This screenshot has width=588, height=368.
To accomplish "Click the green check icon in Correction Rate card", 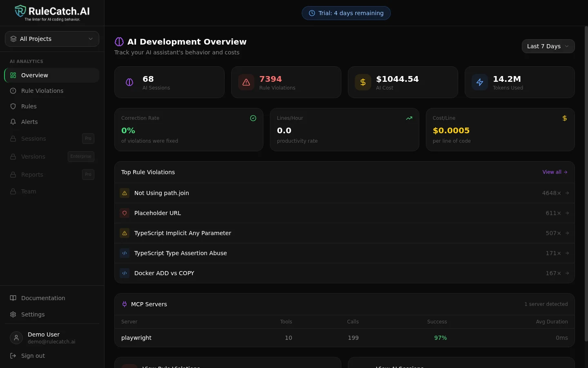I will (x=253, y=118).
